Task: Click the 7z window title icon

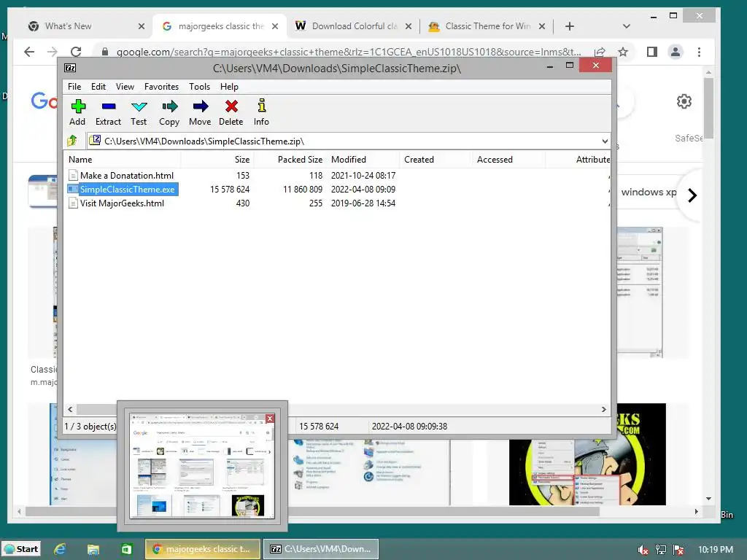Action: 70,68
